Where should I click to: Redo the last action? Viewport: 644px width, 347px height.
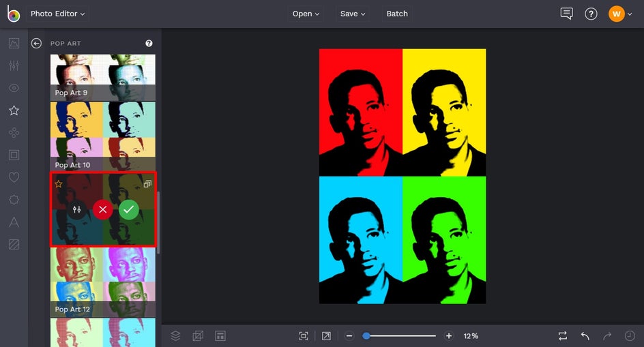[x=607, y=336]
